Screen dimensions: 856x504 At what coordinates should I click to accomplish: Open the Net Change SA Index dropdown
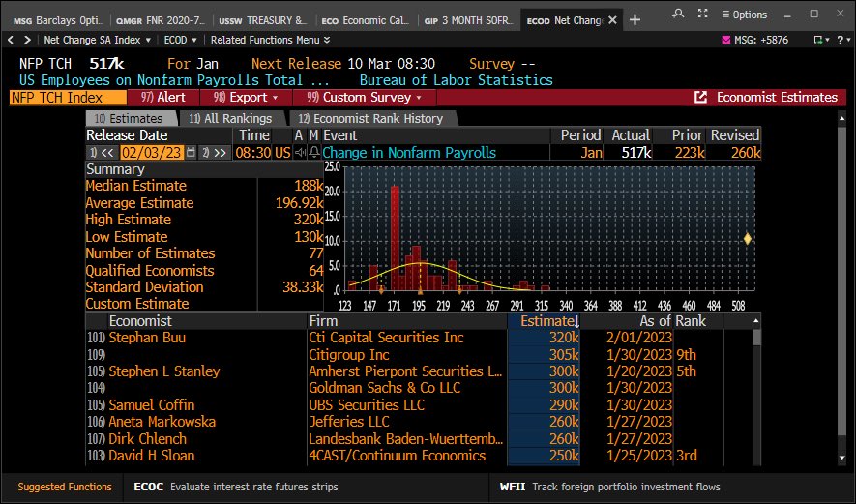click(x=97, y=40)
